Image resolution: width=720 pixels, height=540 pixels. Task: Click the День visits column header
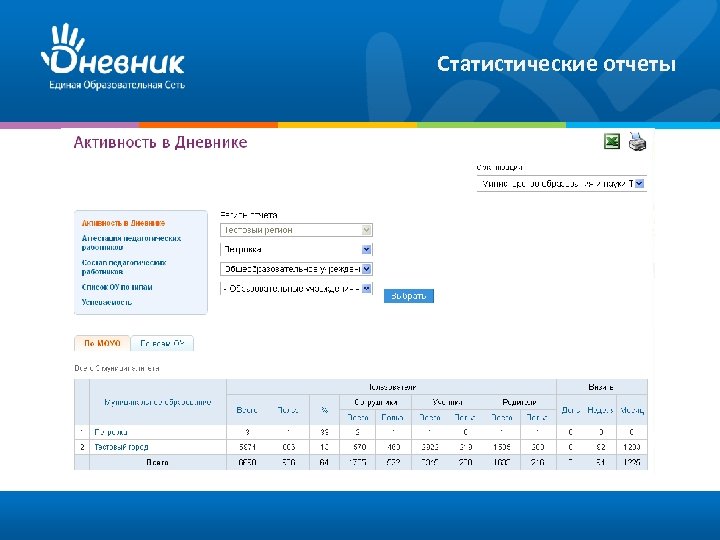[x=571, y=410]
